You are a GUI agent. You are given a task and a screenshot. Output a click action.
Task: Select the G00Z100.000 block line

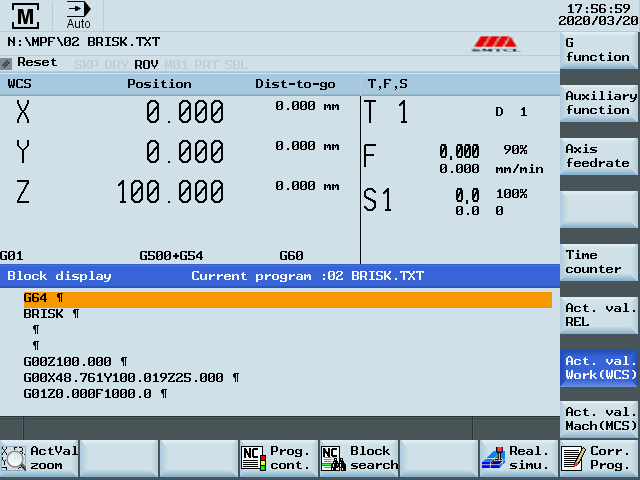75,362
